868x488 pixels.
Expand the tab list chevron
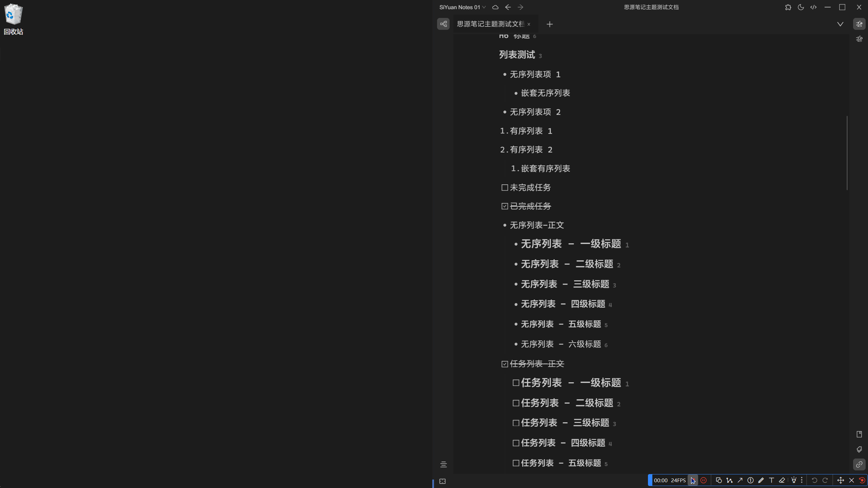pos(840,24)
